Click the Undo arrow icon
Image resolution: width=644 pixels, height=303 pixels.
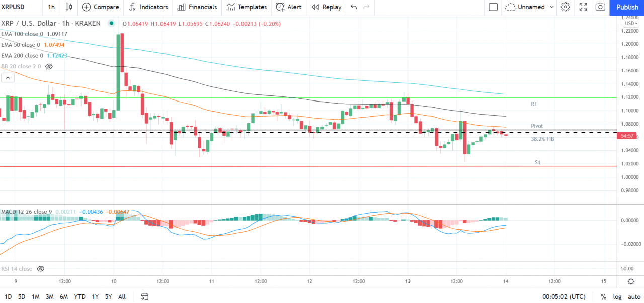(x=354, y=7)
